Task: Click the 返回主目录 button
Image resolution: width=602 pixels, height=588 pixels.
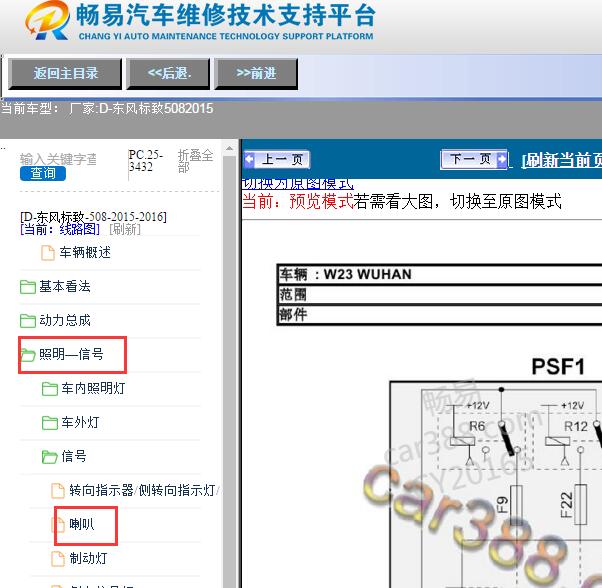Action: click(65, 73)
